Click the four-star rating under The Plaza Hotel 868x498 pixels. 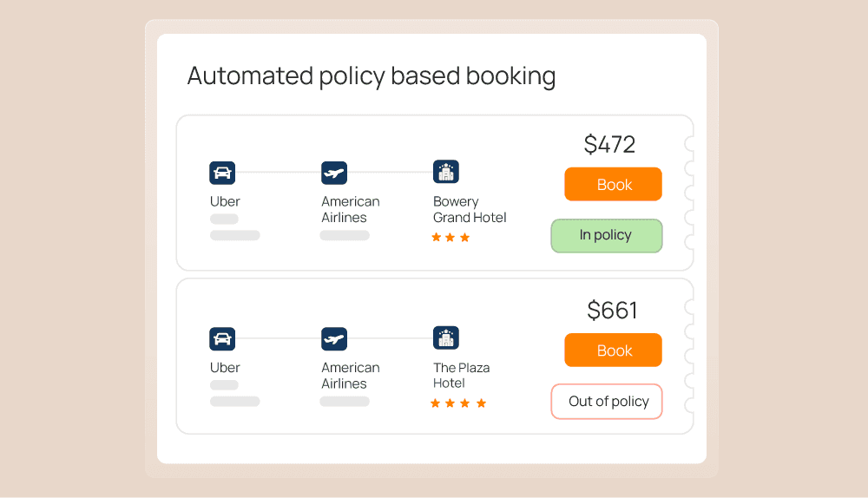458,403
